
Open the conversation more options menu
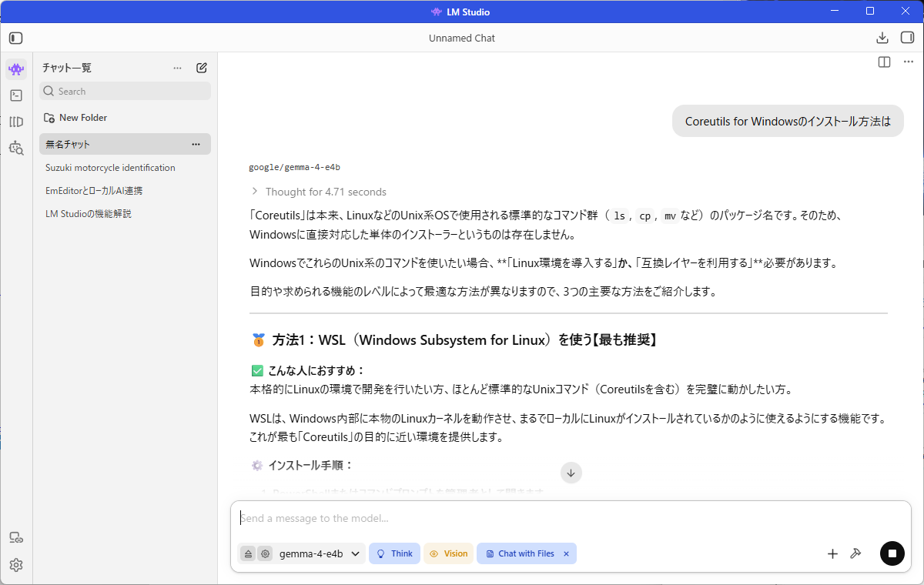pos(908,62)
